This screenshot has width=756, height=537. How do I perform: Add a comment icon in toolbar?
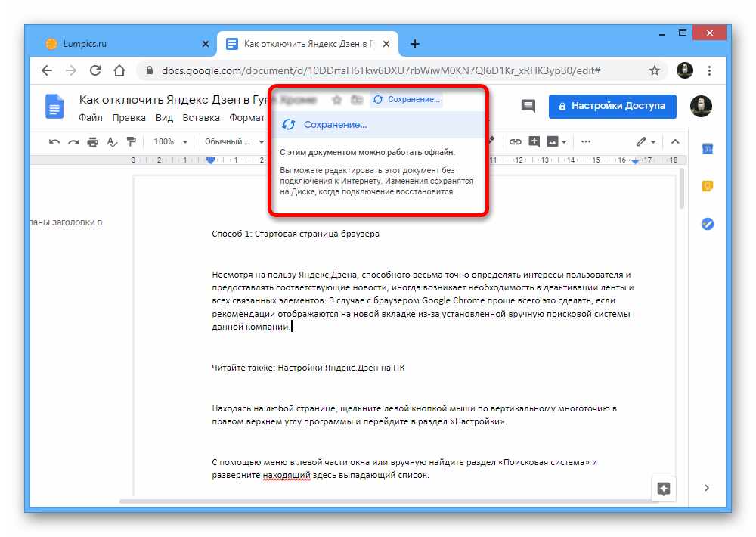[x=534, y=141]
